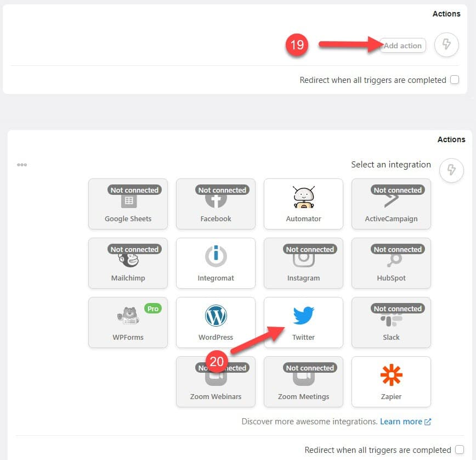Choose the Automator robot integration
476x460 pixels.
[x=303, y=204]
